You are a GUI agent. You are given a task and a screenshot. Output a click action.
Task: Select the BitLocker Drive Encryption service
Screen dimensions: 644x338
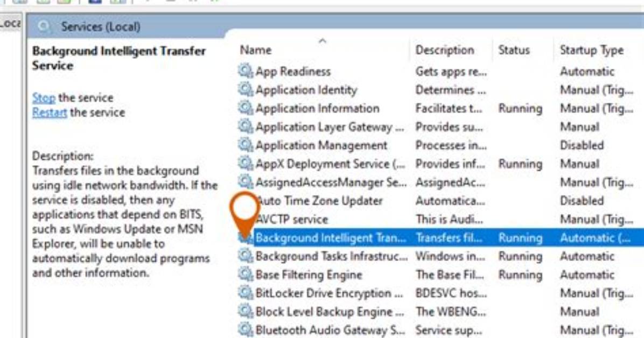[440, 293]
